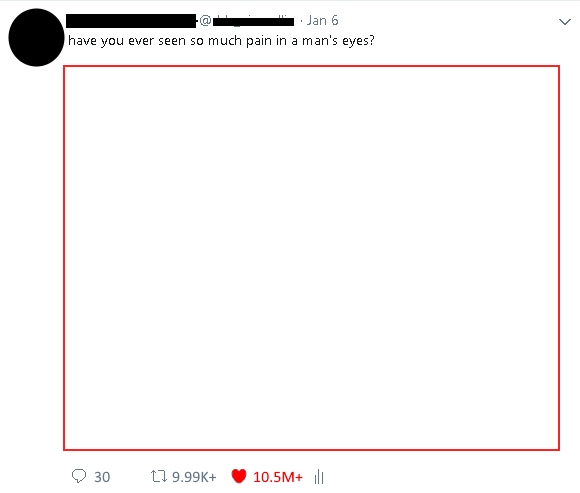Image resolution: width=580 pixels, height=493 pixels.
Task: Open the redacted display name link
Action: coord(131,21)
